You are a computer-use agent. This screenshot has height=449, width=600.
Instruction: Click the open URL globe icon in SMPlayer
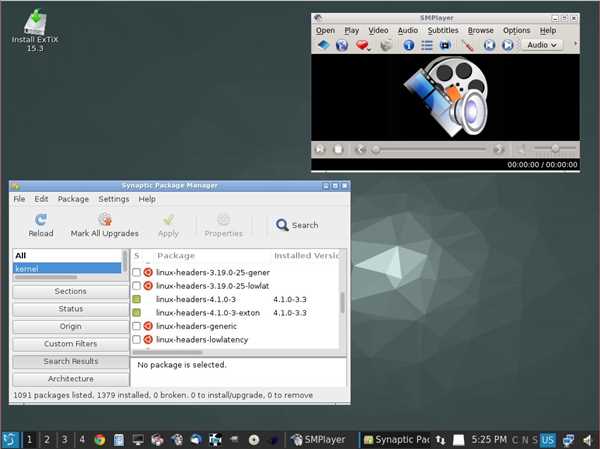pos(342,45)
